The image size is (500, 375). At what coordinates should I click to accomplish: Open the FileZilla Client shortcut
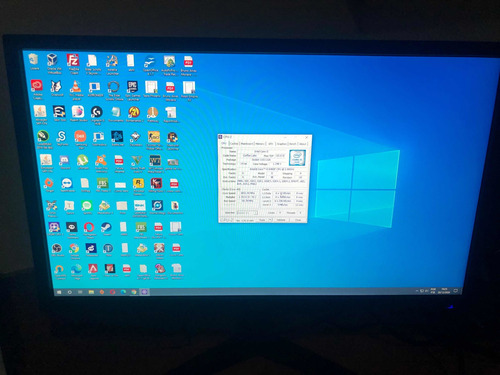(73, 64)
